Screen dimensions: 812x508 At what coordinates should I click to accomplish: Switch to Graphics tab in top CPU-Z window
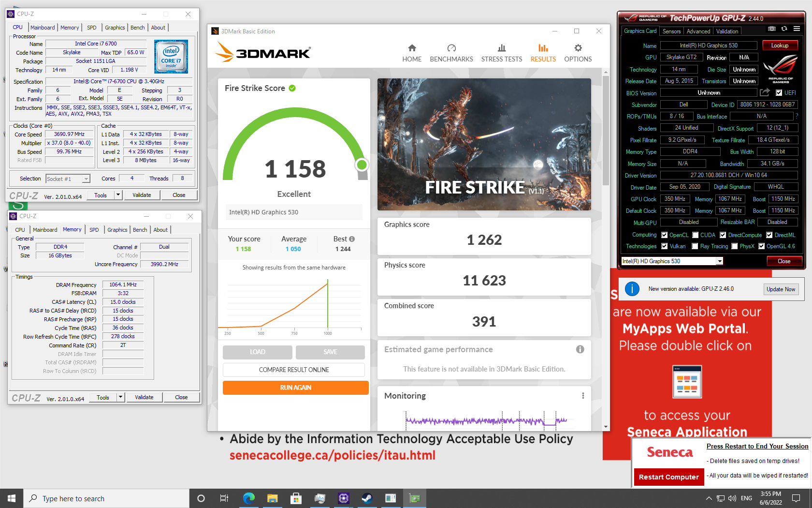point(115,28)
